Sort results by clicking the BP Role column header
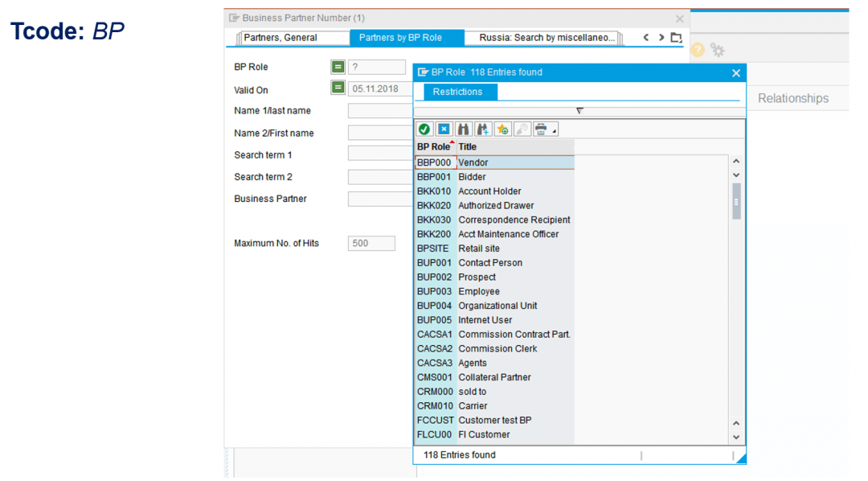Screen dimensions: 868x481 click(x=432, y=146)
